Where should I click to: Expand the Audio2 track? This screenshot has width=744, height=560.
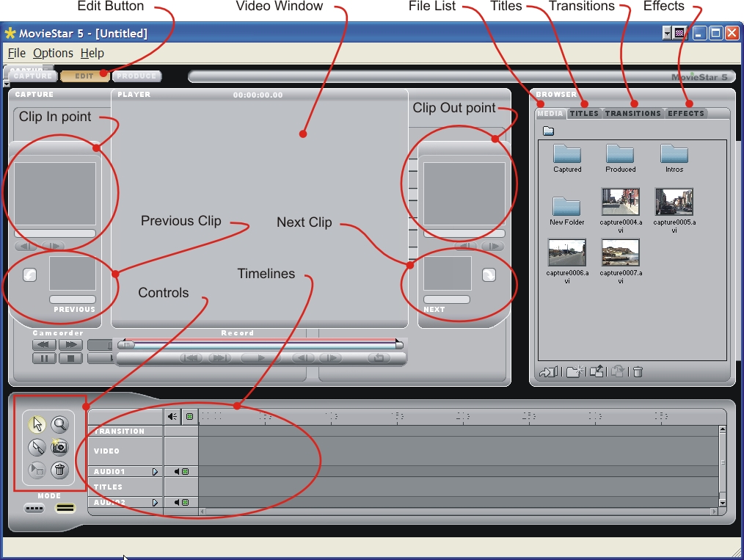(155, 502)
